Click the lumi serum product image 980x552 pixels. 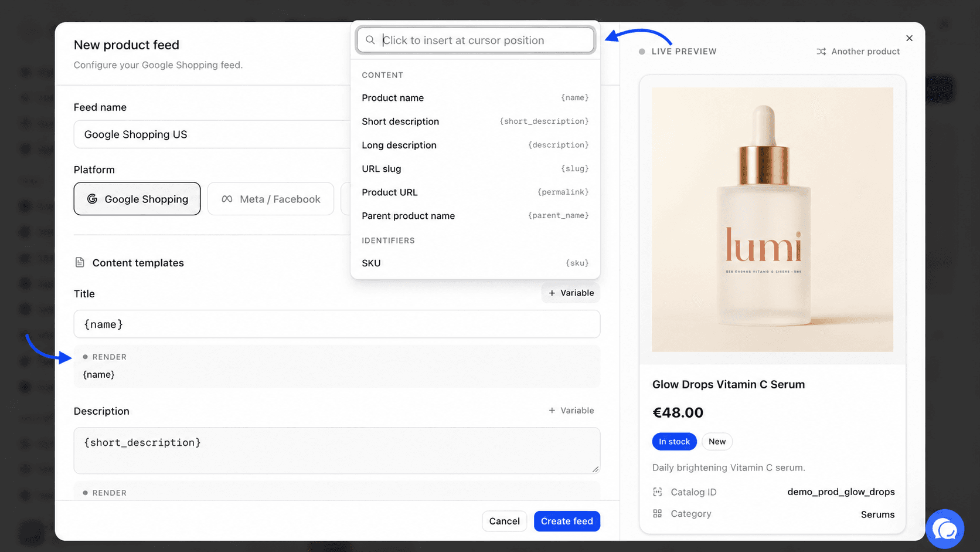tap(773, 220)
